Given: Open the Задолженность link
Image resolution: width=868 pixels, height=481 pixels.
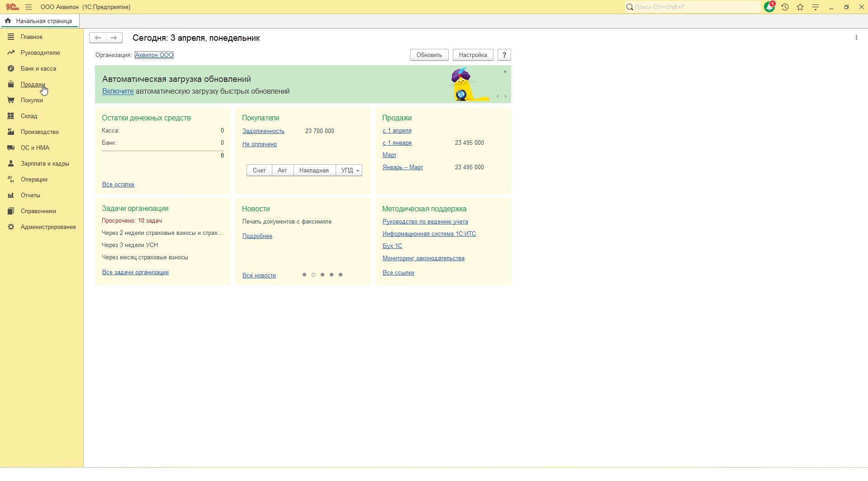Looking at the screenshot, I should (x=263, y=131).
